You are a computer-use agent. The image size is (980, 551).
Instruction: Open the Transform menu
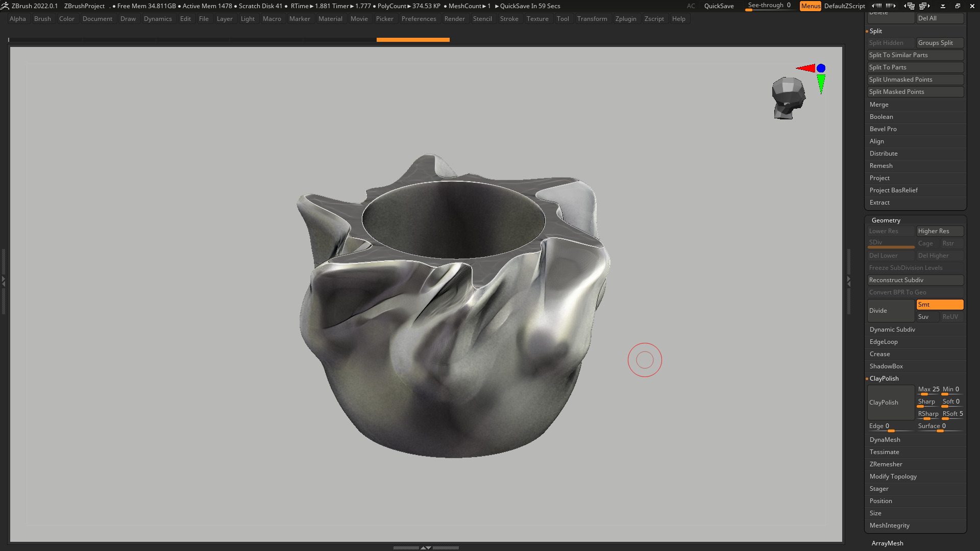click(x=592, y=19)
